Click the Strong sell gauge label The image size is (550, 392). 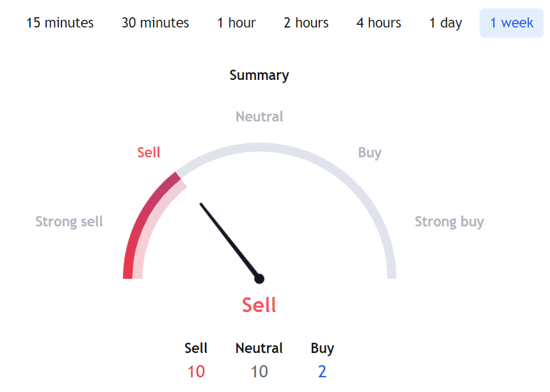(69, 222)
